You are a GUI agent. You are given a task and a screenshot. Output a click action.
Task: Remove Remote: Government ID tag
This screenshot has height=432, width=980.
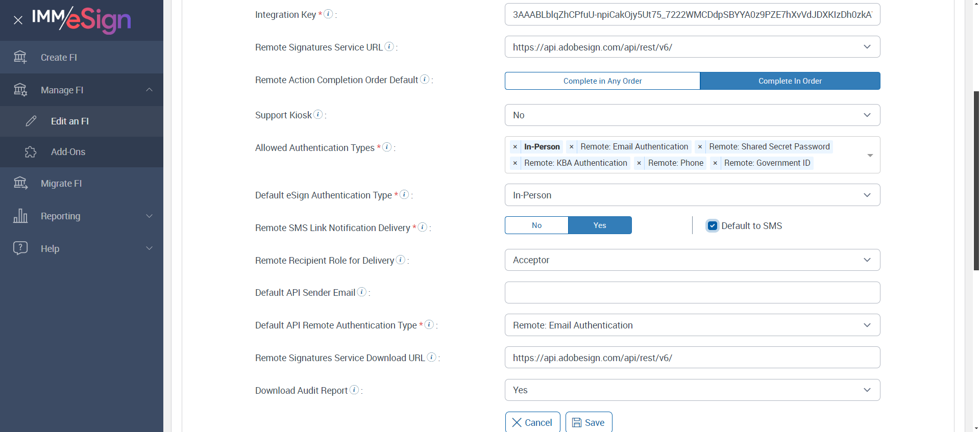tap(715, 163)
